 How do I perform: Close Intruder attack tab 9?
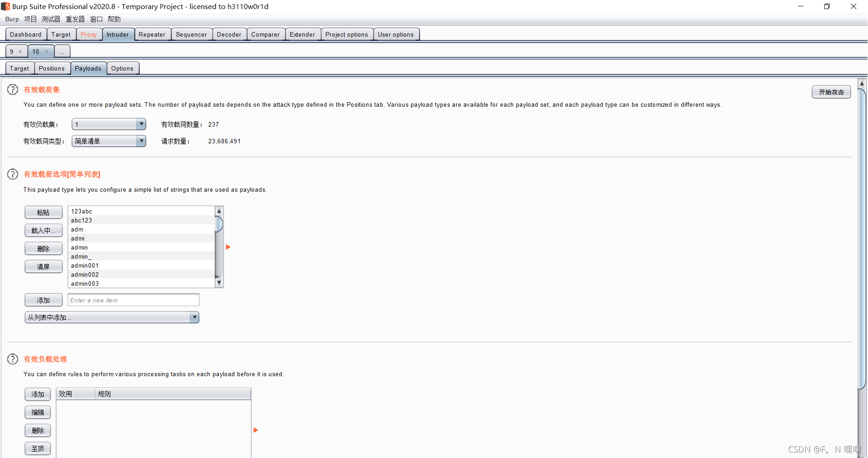pos(20,52)
